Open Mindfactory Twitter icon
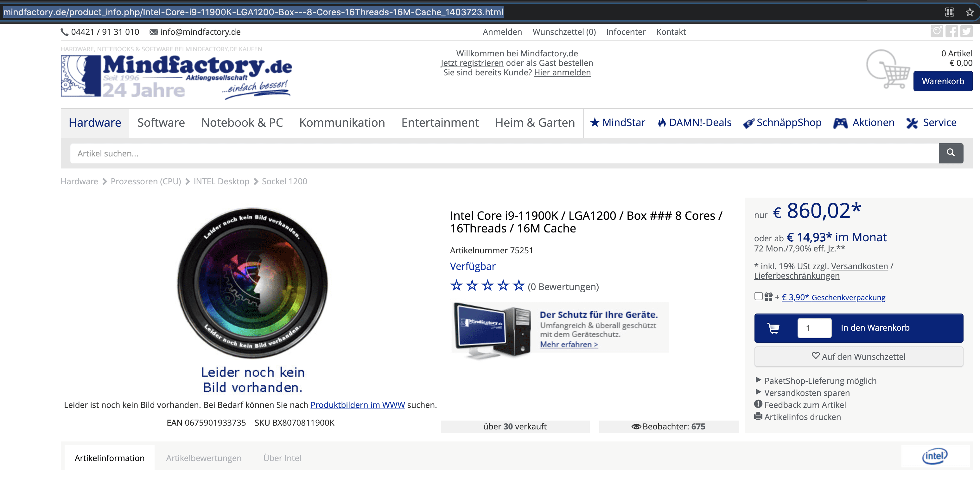Image resolution: width=980 pixels, height=482 pixels. tap(966, 31)
